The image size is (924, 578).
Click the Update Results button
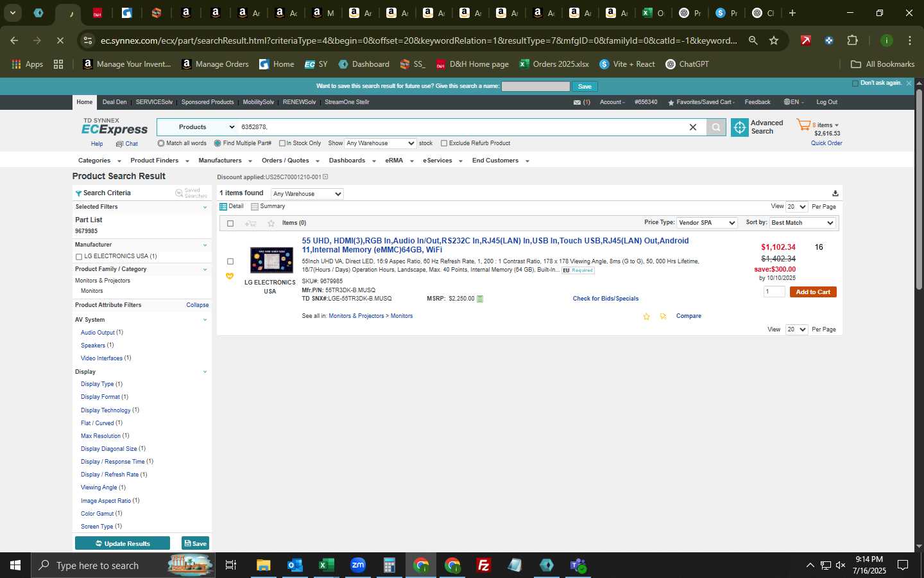pyautogui.click(x=123, y=543)
